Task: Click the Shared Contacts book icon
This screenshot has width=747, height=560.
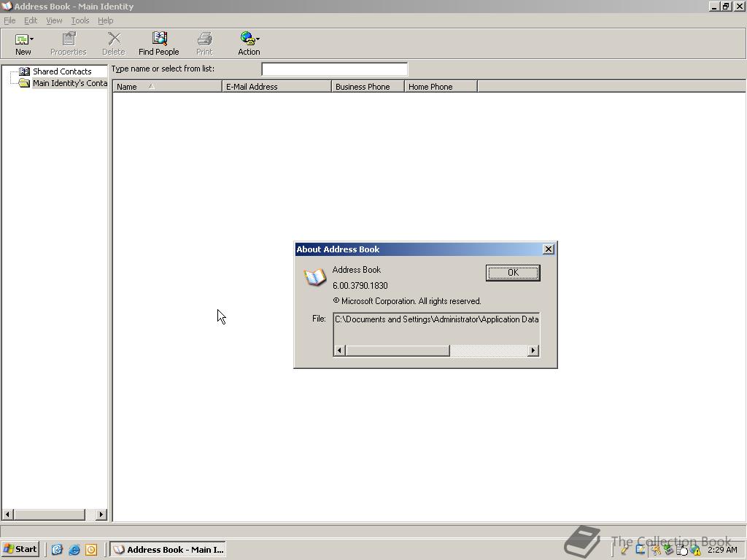Action: [24, 71]
